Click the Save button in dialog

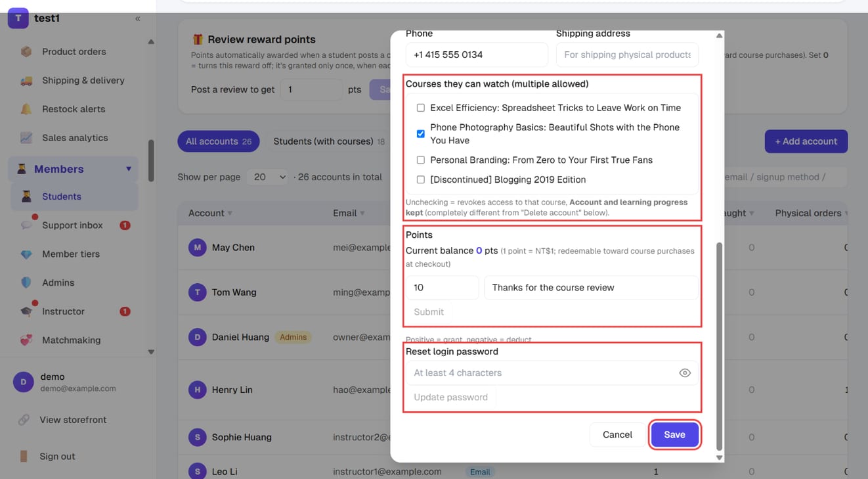[674, 434]
